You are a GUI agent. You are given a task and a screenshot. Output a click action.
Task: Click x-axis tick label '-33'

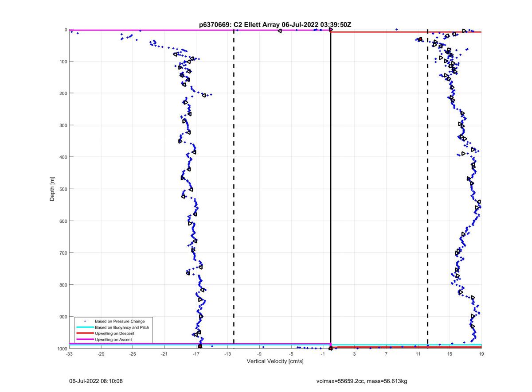[69, 354]
